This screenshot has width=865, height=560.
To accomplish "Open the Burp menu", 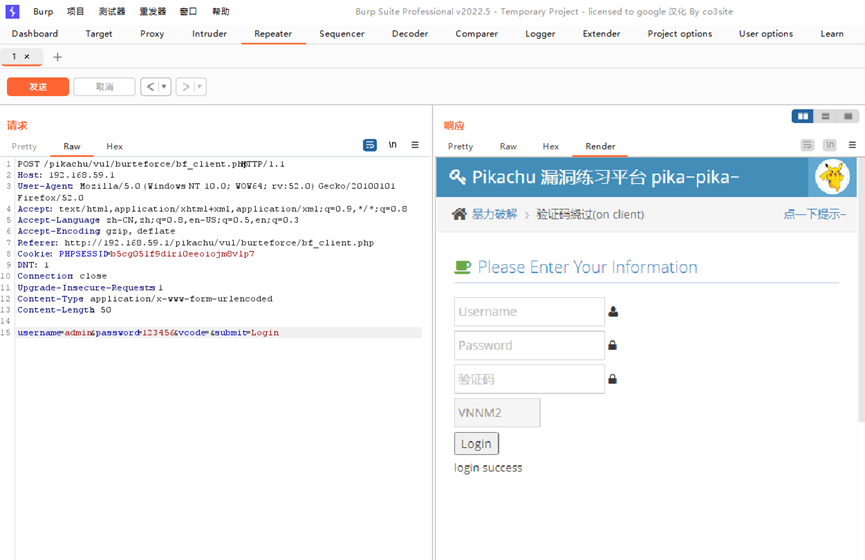I will pos(43,12).
